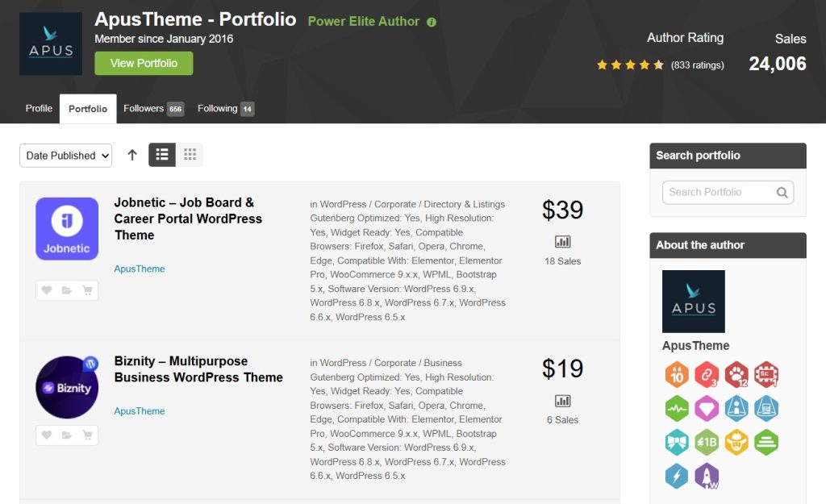Add Jobnetic theme to favorites

coord(47,290)
